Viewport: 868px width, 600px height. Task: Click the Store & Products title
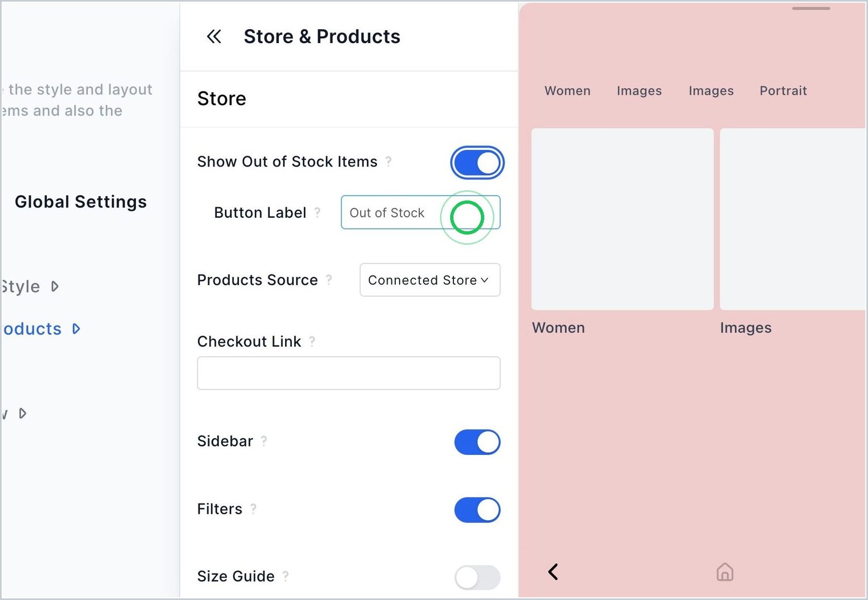(x=322, y=37)
